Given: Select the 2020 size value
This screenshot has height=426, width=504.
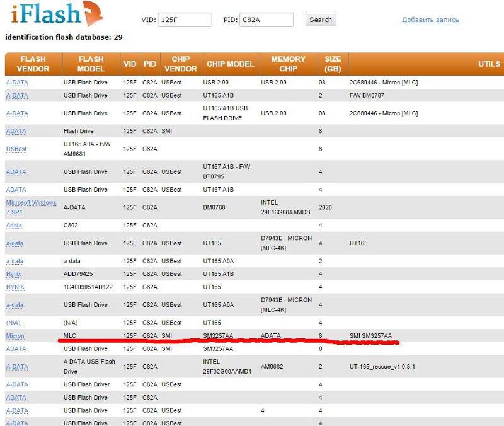Looking at the screenshot, I should (x=325, y=207).
